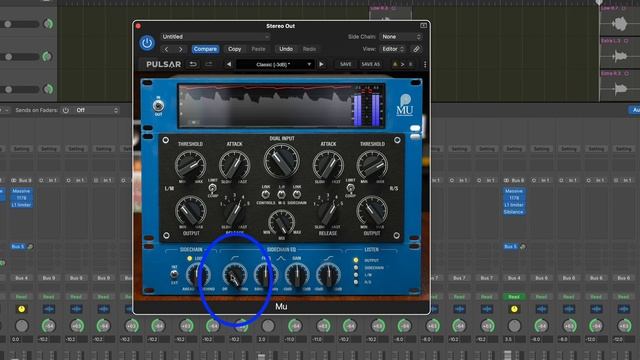640x360 pixels.
Task: Click the SAVE AS preset button
Action: coord(370,64)
